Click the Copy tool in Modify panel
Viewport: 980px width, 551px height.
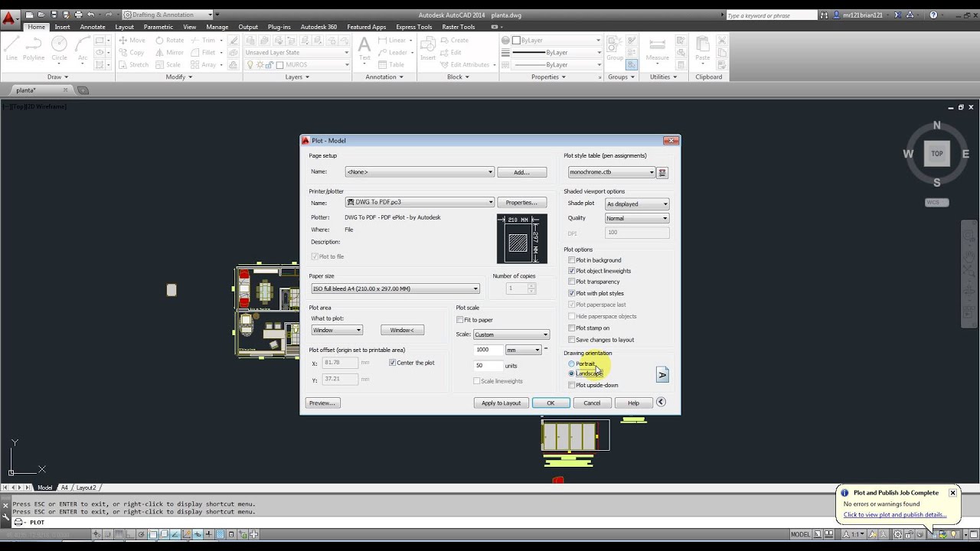click(132, 52)
